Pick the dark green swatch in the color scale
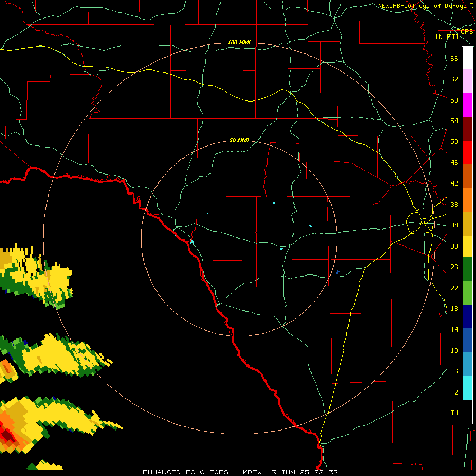Viewport: 476px width, 476px height. tap(467, 269)
